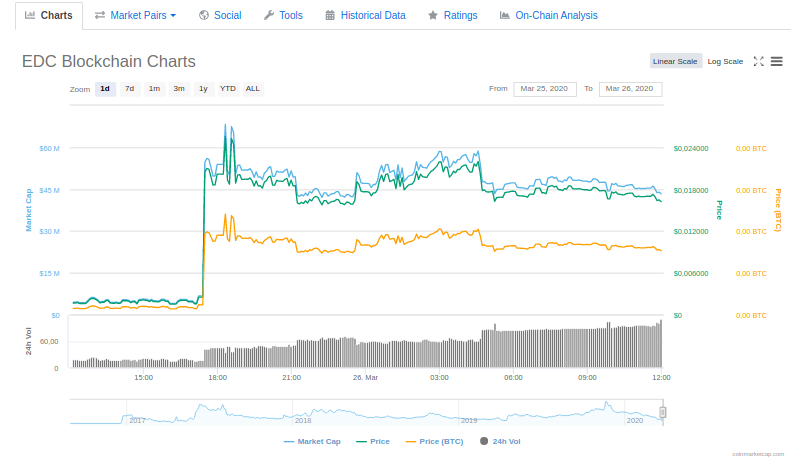Image resolution: width=804 pixels, height=461 pixels.
Task: Open the chart hamburger menu
Action: pos(777,61)
